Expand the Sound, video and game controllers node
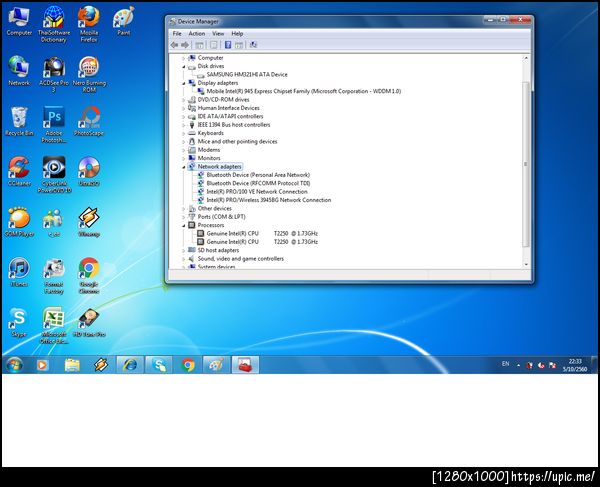 click(183, 259)
